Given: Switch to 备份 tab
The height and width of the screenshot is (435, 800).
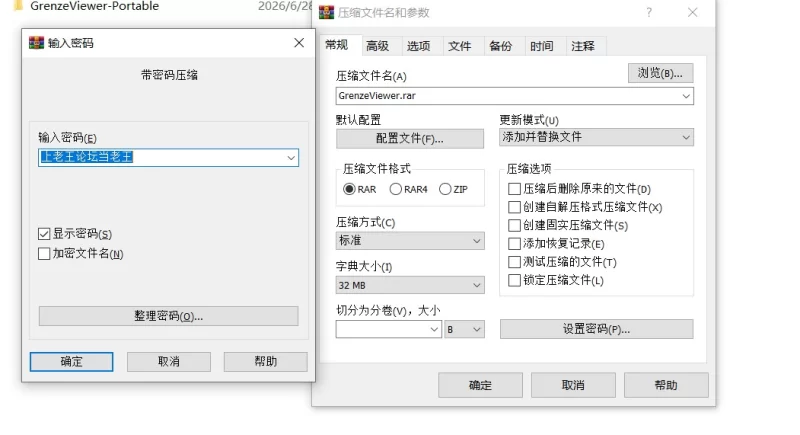Looking at the screenshot, I should [501, 46].
